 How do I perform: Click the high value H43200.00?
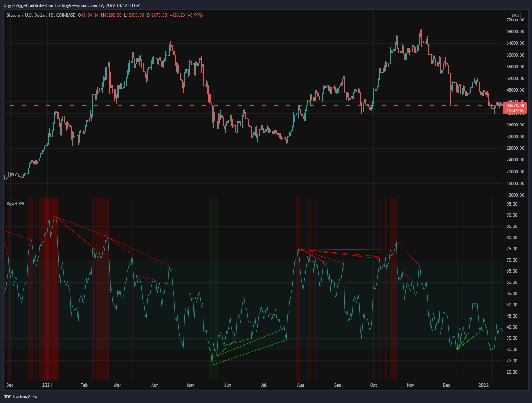click(x=111, y=15)
